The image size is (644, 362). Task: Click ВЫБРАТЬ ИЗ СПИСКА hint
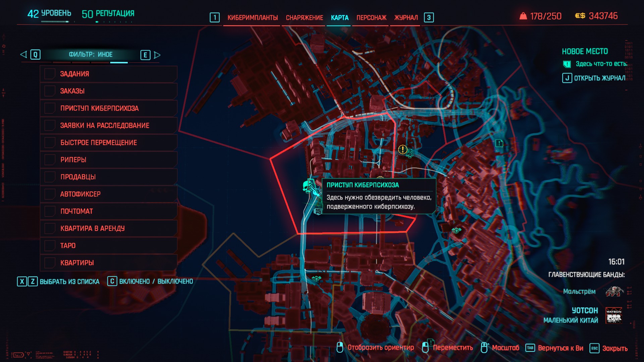tap(70, 282)
